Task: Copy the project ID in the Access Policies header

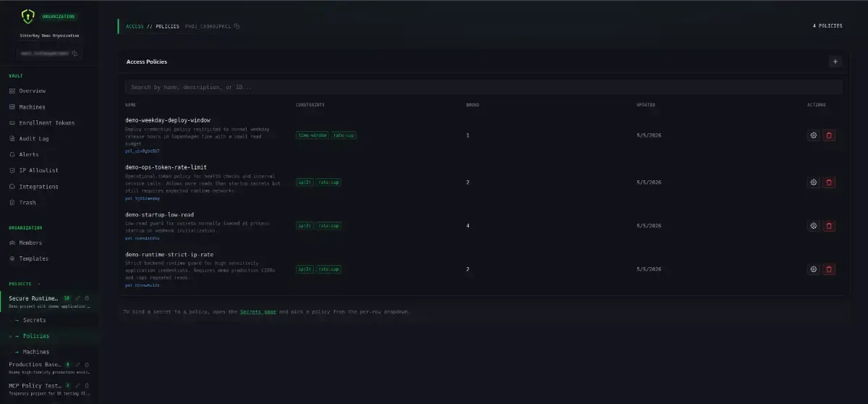Action: [x=237, y=26]
